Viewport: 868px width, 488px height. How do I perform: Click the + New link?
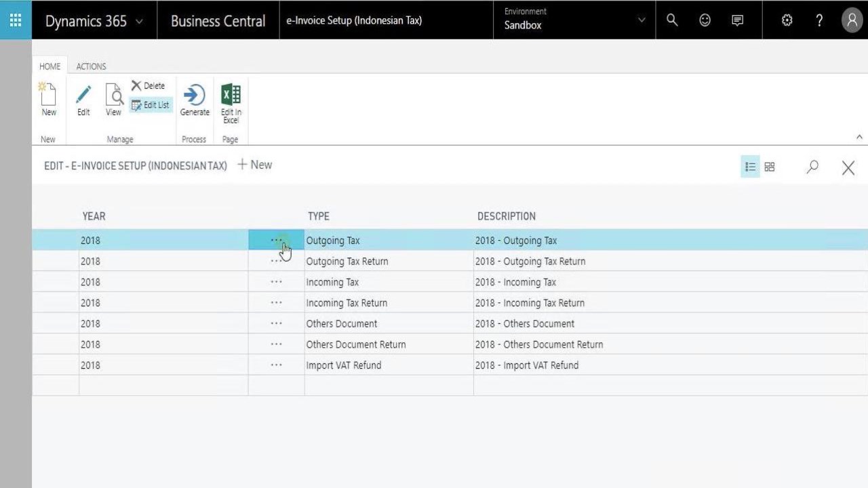[255, 165]
